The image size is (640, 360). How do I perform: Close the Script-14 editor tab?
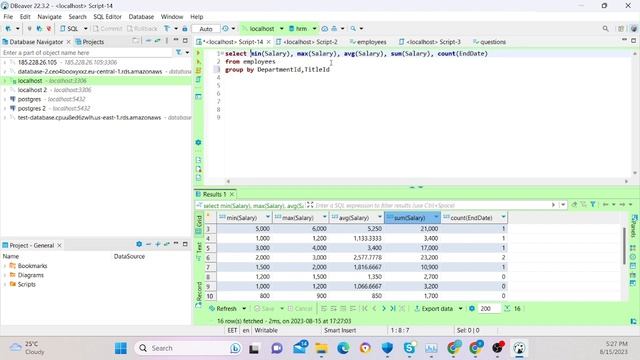[269, 42]
